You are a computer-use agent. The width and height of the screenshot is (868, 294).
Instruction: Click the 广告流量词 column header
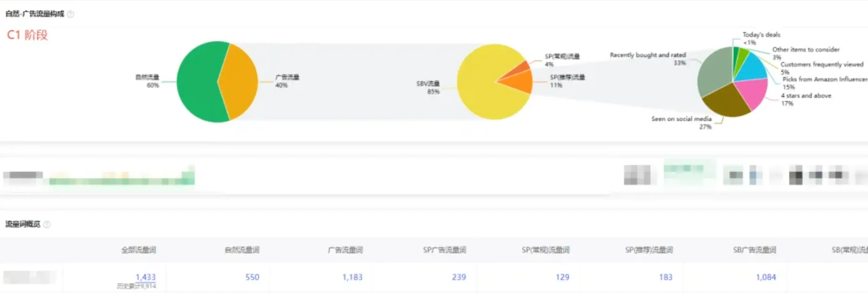345,250
